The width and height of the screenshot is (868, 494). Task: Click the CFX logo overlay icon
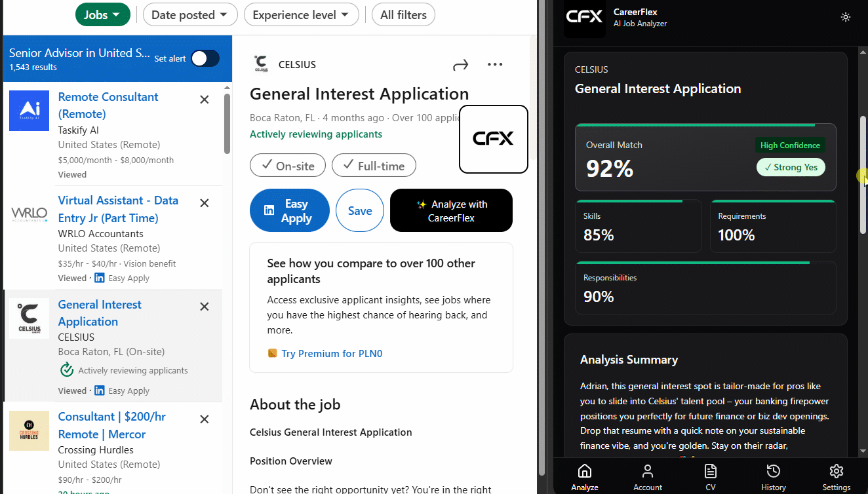[493, 139]
